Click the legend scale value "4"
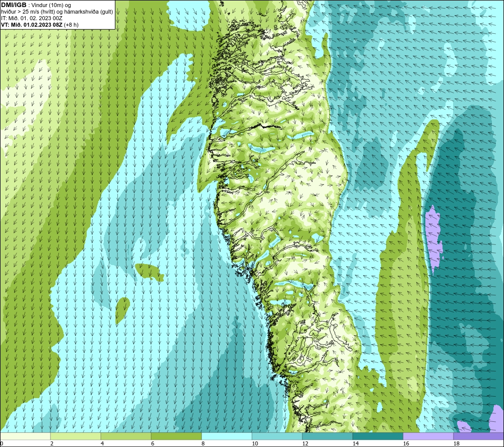504x447 pixels. pyautogui.click(x=102, y=443)
